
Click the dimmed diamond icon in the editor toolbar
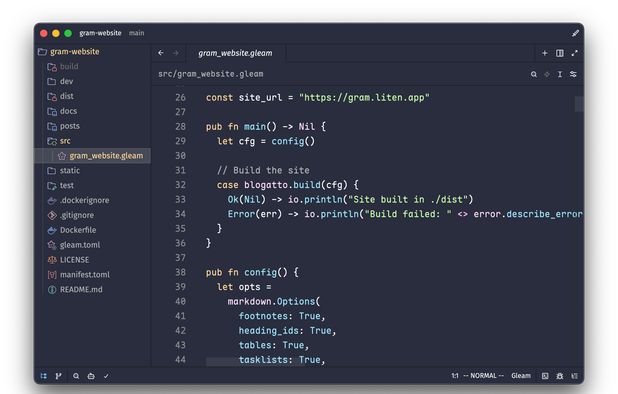click(547, 74)
